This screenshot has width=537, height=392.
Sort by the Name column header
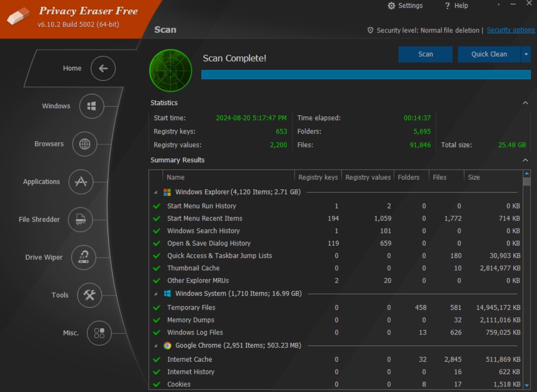[229, 177]
